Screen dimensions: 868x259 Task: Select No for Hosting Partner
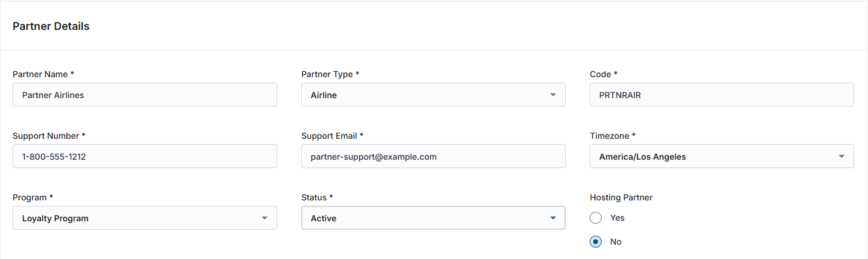click(596, 242)
